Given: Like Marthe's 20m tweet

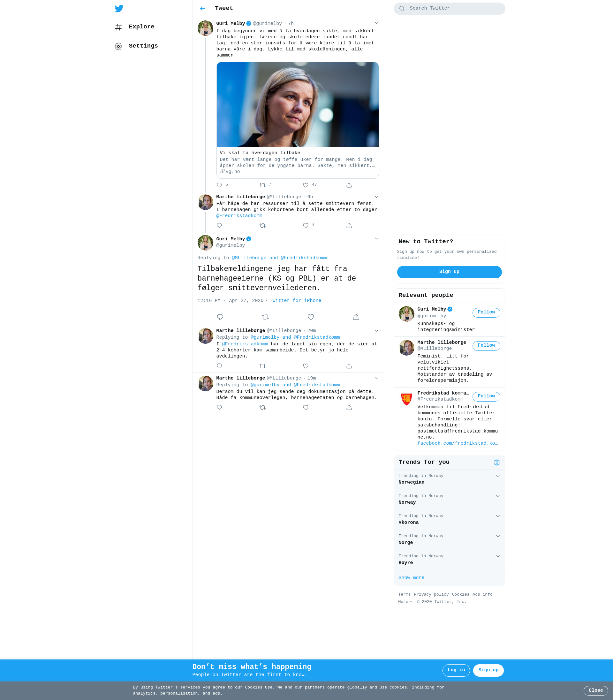Looking at the screenshot, I should pos(306,366).
